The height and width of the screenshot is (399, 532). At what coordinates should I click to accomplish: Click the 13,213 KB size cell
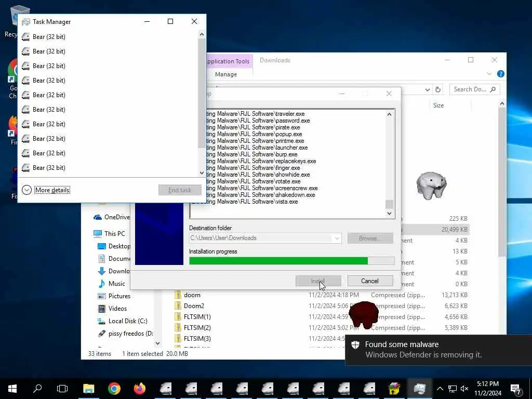(454, 295)
